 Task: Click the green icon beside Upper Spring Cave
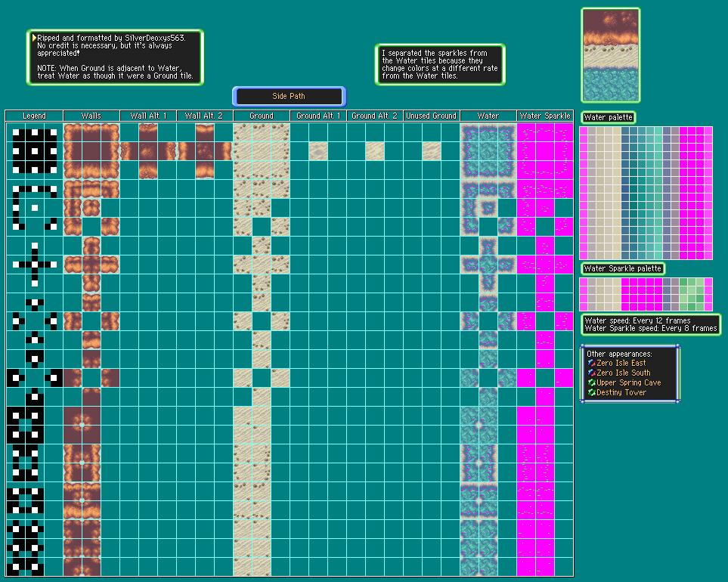591,382
